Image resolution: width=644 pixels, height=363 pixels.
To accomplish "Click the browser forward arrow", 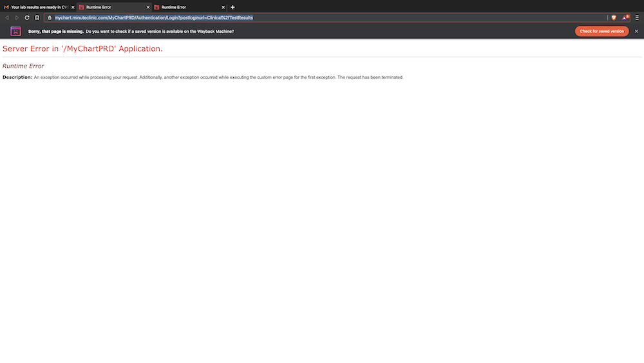I will pyautogui.click(x=17, y=17).
